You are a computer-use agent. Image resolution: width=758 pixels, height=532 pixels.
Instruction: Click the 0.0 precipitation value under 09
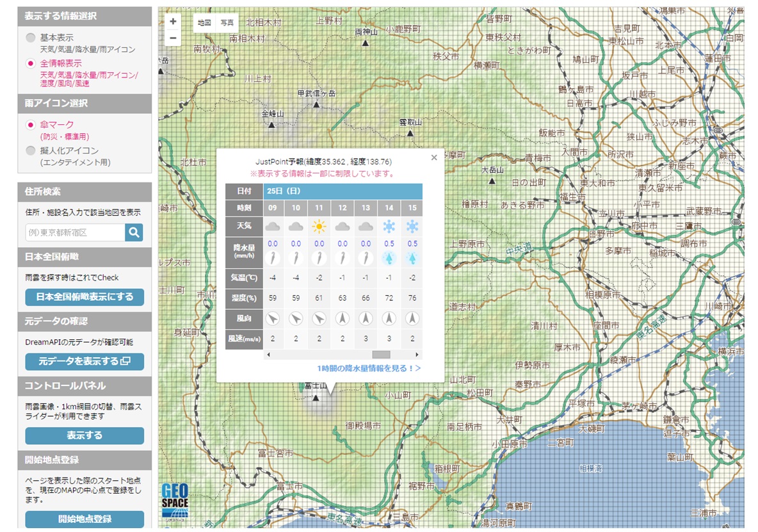click(273, 243)
